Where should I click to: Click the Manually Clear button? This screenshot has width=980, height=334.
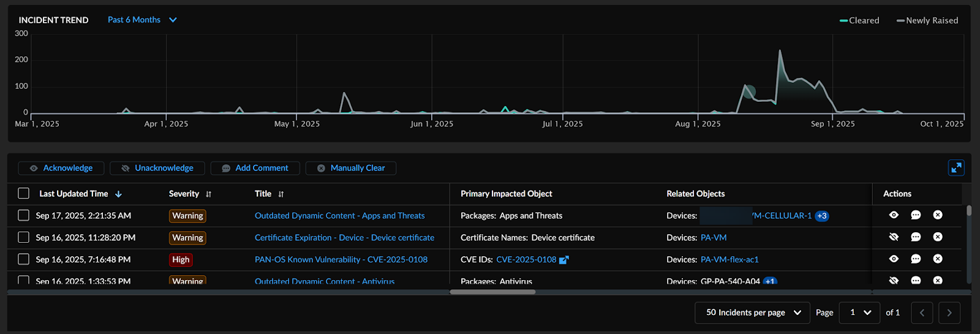[351, 168]
